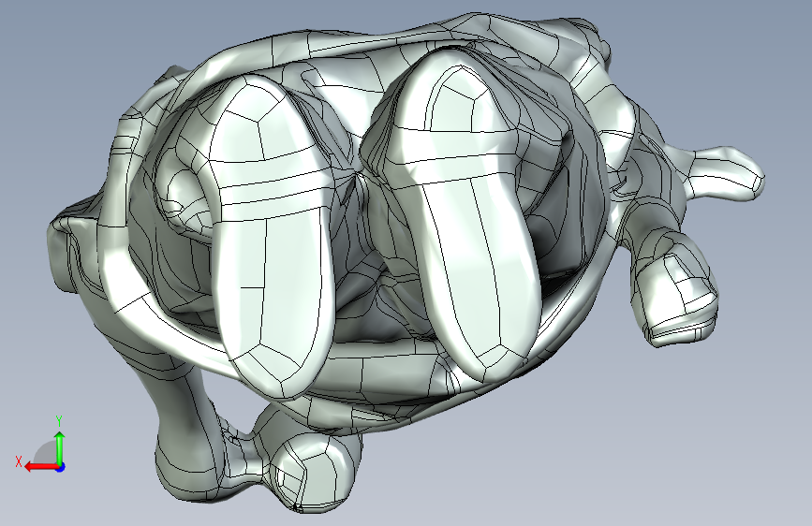Click the green Y axis arrow on triad
Viewport: 812px width, 526px height.
(60, 447)
